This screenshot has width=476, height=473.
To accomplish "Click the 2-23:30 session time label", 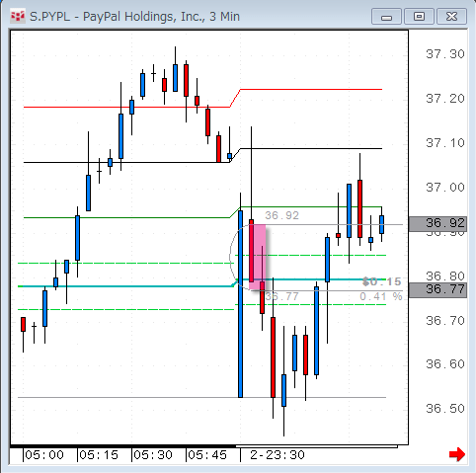I will (278, 455).
